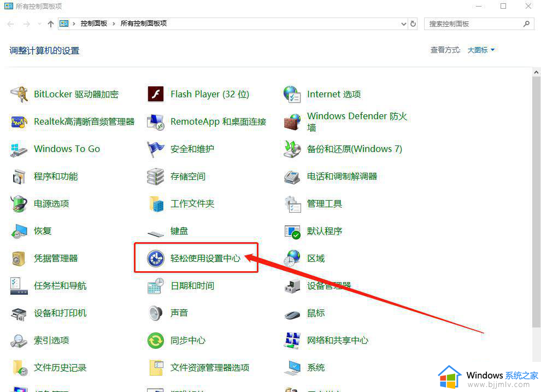Image resolution: width=541 pixels, height=392 pixels.
Task: Open the 查看方式 大图标 dropdown
Action: [x=481, y=50]
